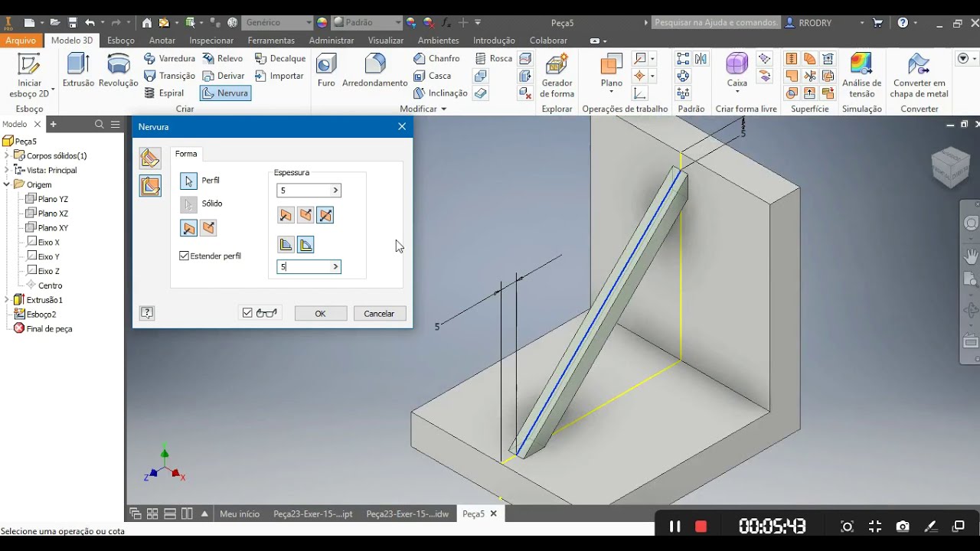Open the Esboço ribbon tab
Image resolution: width=980 pixels, height=551 pixels.
(121, 41)
